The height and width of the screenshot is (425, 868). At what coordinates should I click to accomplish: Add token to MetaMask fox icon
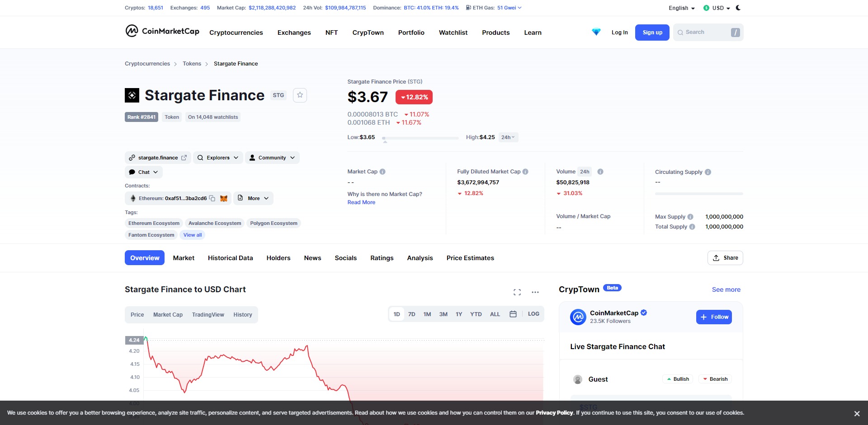click(223, 198)
